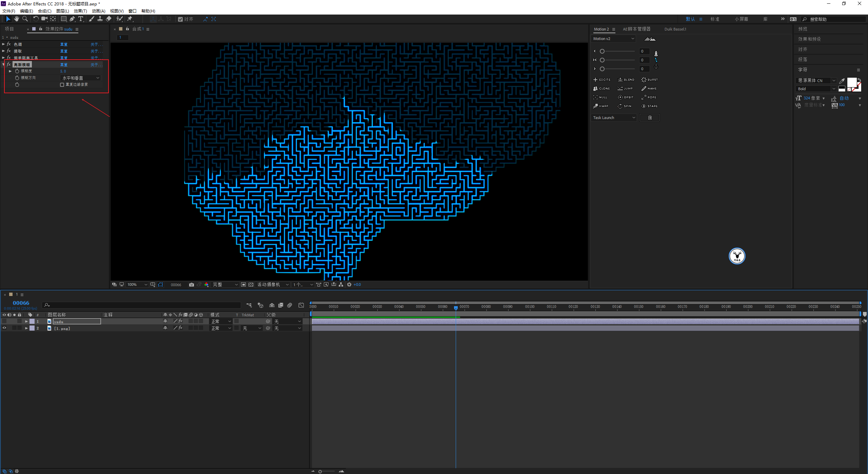The width and height of the screenshot is (868, 474).
Task: Select the Puppet Pin tool
Action: coord(130,19)
